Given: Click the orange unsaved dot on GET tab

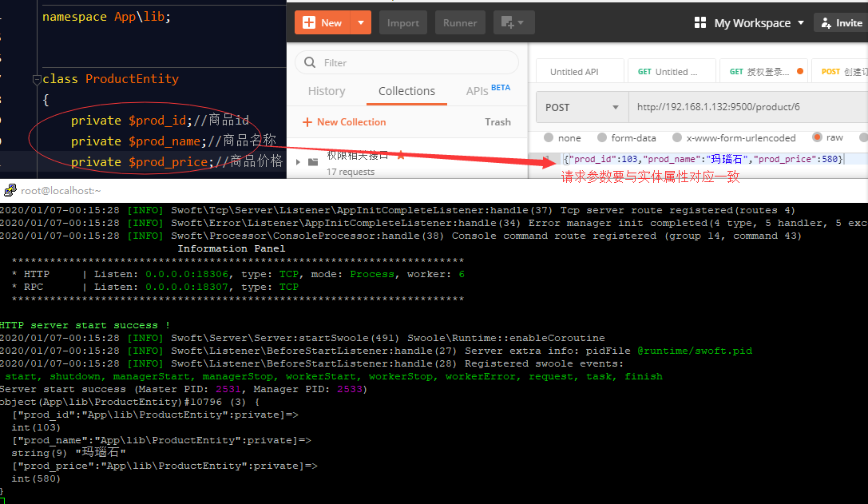Looking at the screenshot, I should tap(800, 71).
